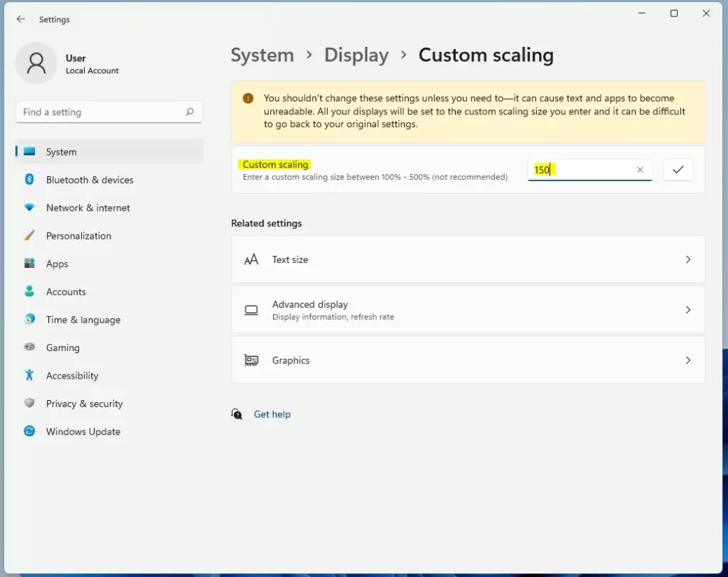Click the highlighted Custom scaling label
728x577 pixels.
click(x=275, y=164)
